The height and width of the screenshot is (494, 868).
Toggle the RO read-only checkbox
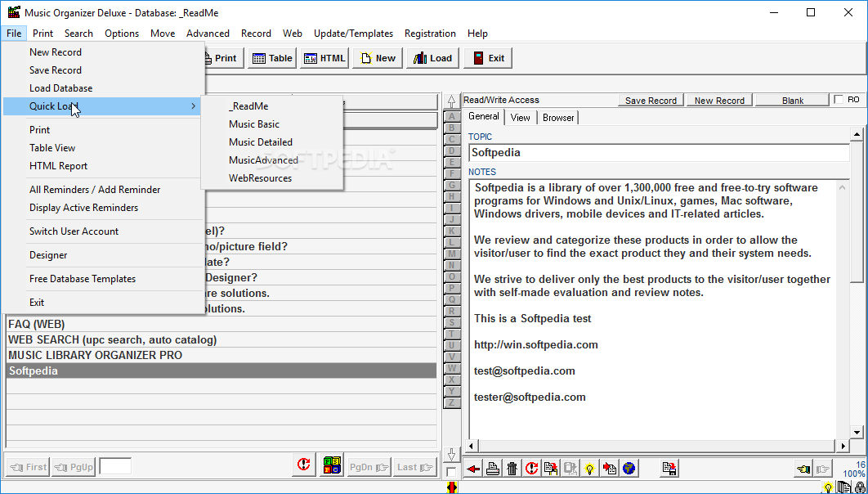[x=839, y=100]
